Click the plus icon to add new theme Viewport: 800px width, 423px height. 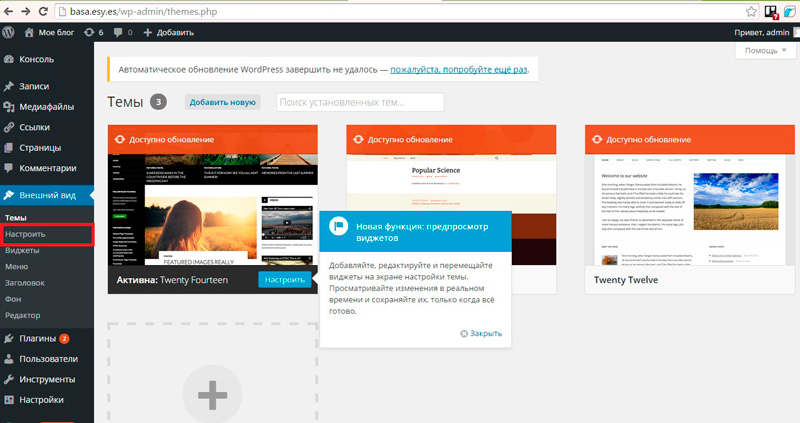tap(212, 397)
